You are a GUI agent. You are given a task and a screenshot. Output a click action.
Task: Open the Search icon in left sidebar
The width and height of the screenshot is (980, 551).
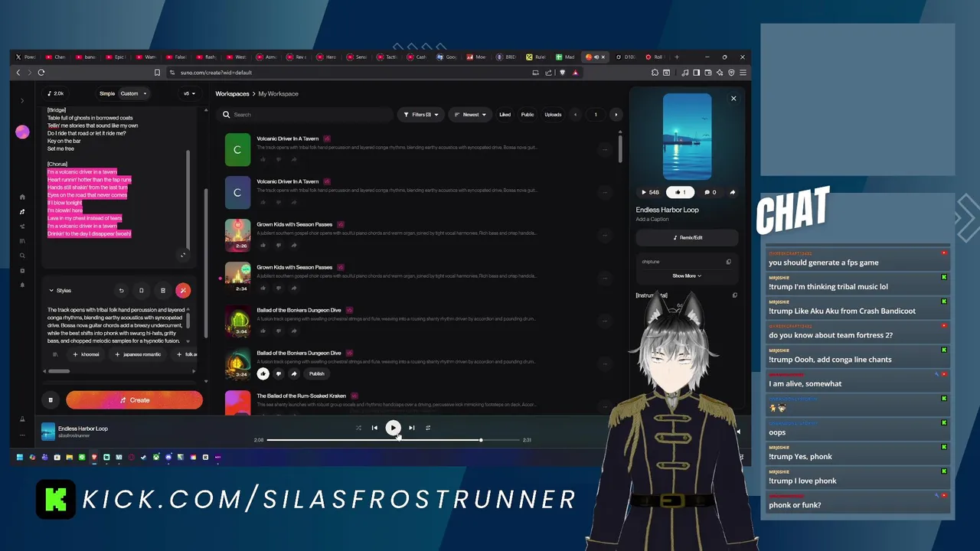(x=22, y=256)
